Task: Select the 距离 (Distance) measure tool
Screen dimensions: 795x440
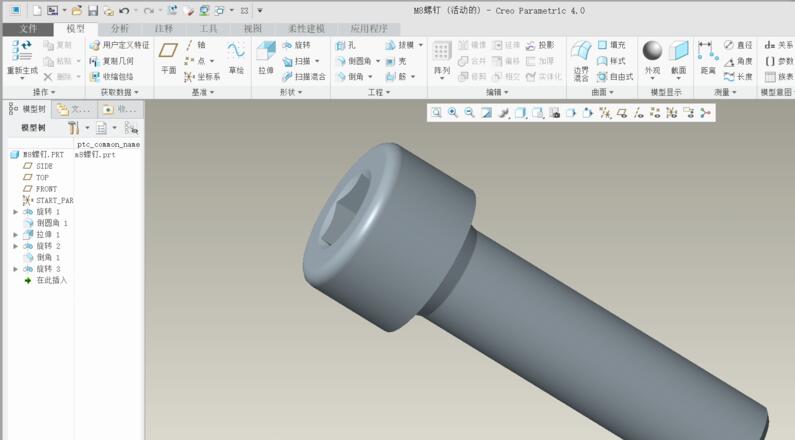Action: 708,58
